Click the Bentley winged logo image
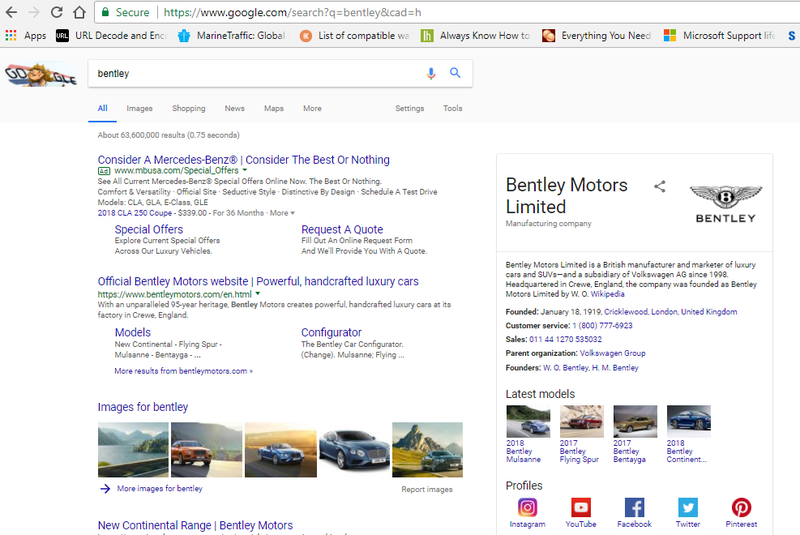 coord(726,203)
